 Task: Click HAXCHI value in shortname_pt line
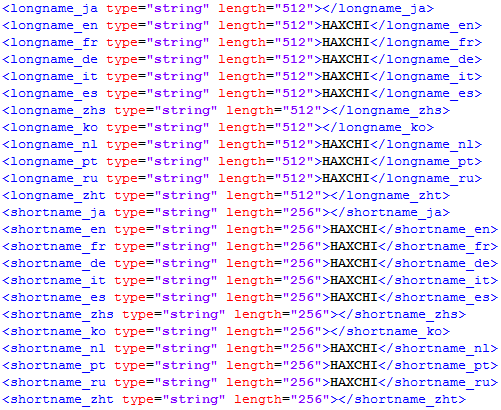[354, 365]
